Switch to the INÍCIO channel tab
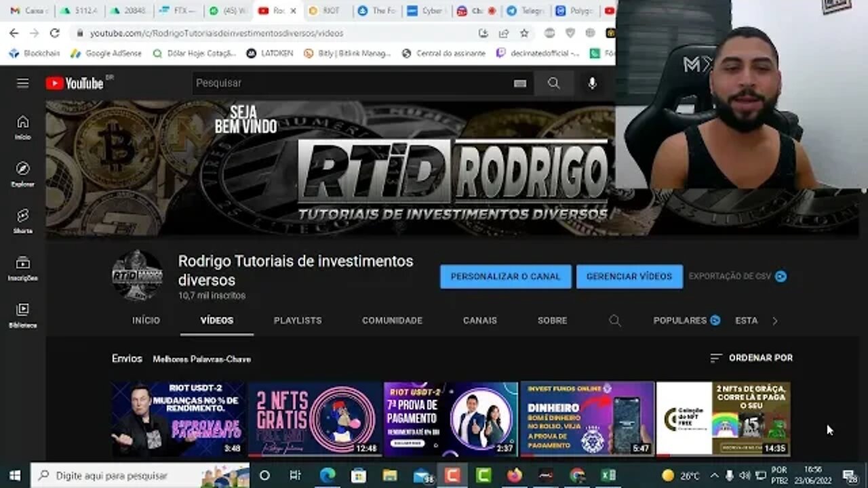 coord(146,321)
